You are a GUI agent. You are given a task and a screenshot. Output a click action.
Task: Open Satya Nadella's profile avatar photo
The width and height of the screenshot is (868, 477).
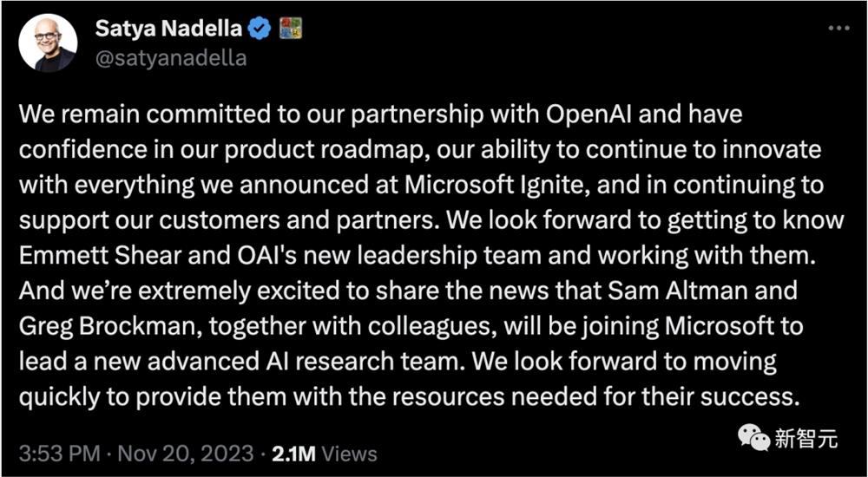48,43
